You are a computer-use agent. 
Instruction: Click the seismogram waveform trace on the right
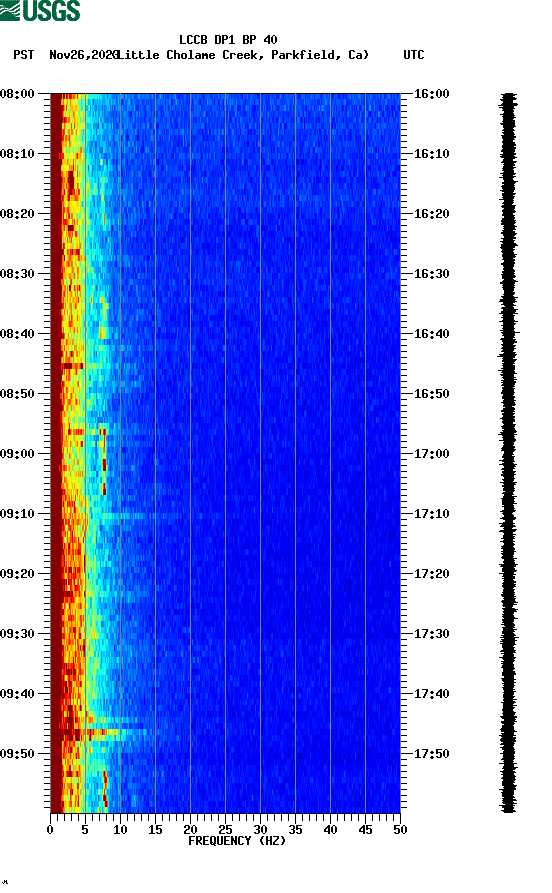(x=508, y=453)
